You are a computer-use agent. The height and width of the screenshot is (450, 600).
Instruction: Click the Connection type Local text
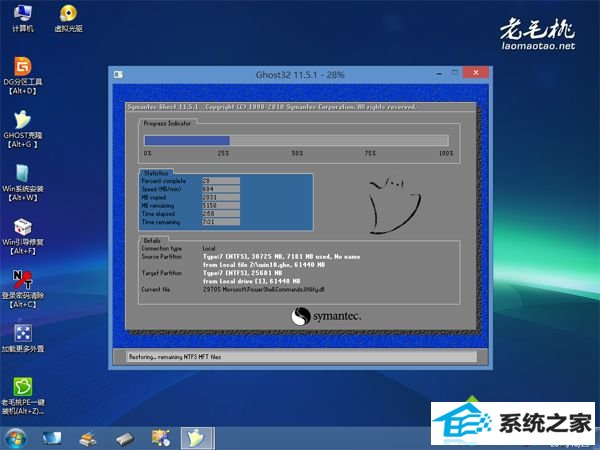pos(209,248)
